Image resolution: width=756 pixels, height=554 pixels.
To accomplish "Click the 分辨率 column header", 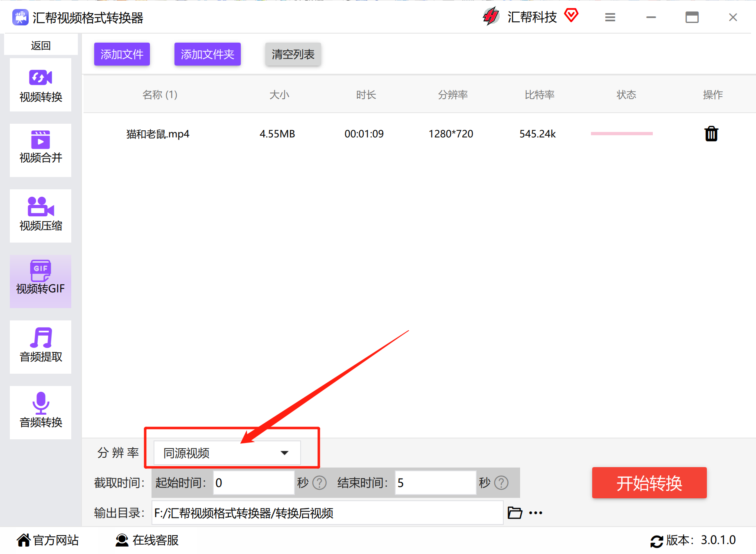I will coord(453,95).
